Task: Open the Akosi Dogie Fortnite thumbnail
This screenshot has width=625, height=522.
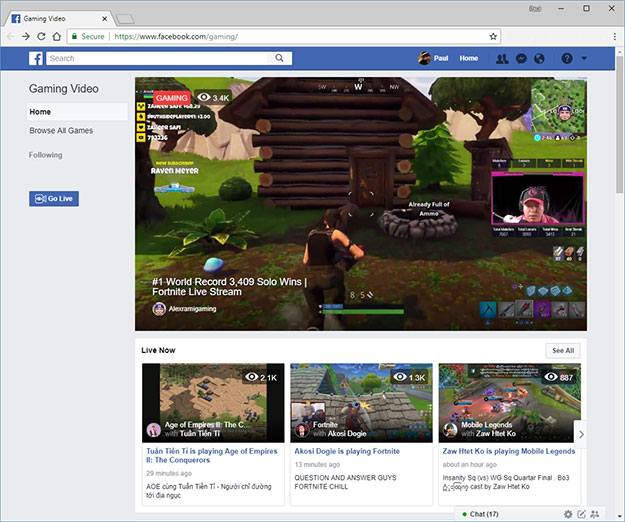Action: [362, 403]
